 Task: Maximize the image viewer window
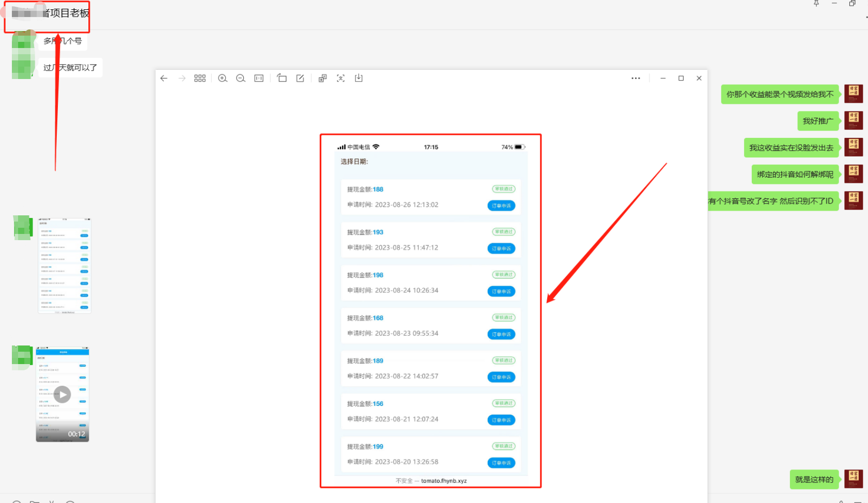tap(681, 78)
